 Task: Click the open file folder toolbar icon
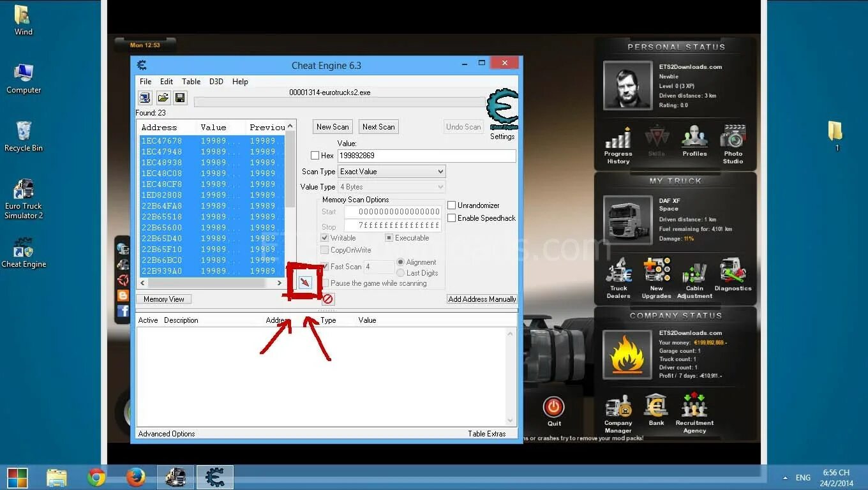163,98
